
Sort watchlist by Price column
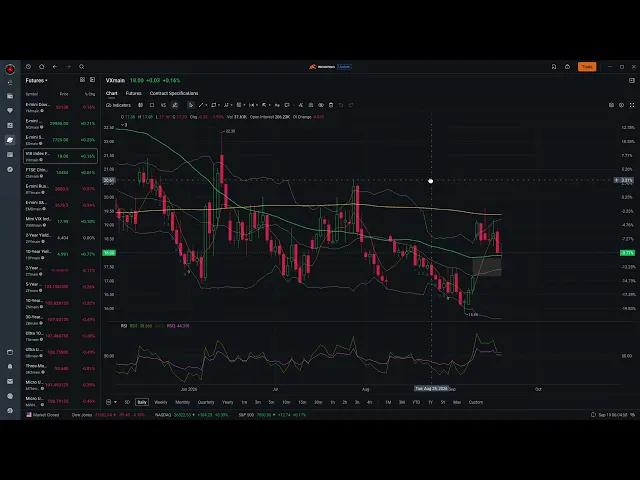[x=64, y=94]
